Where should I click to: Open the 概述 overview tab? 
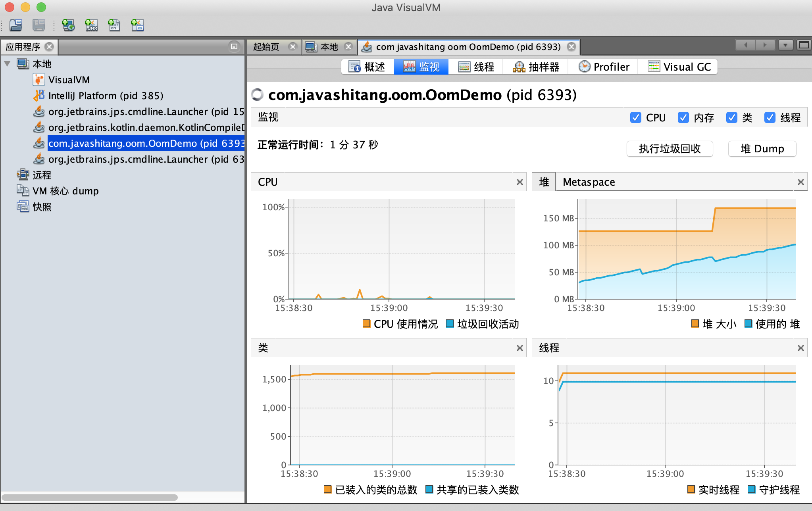(x=368, y=67)
